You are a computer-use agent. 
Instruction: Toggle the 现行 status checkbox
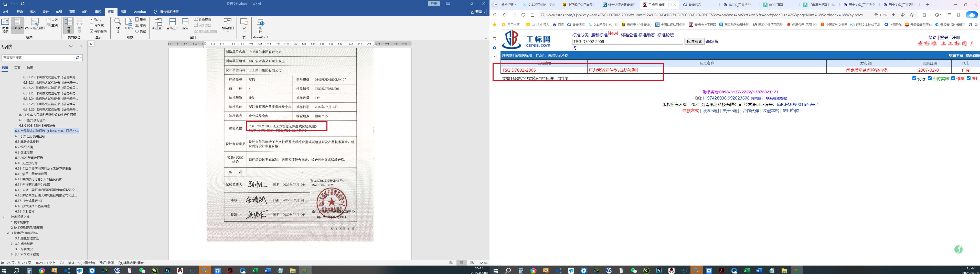[x=914, y=78]
